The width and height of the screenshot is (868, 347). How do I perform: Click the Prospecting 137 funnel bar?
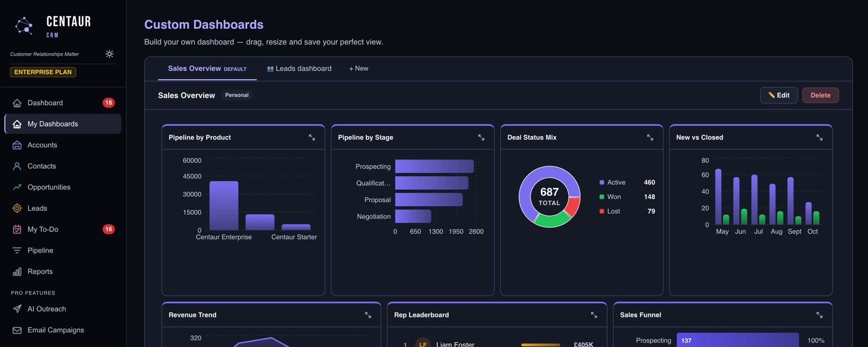738,340
